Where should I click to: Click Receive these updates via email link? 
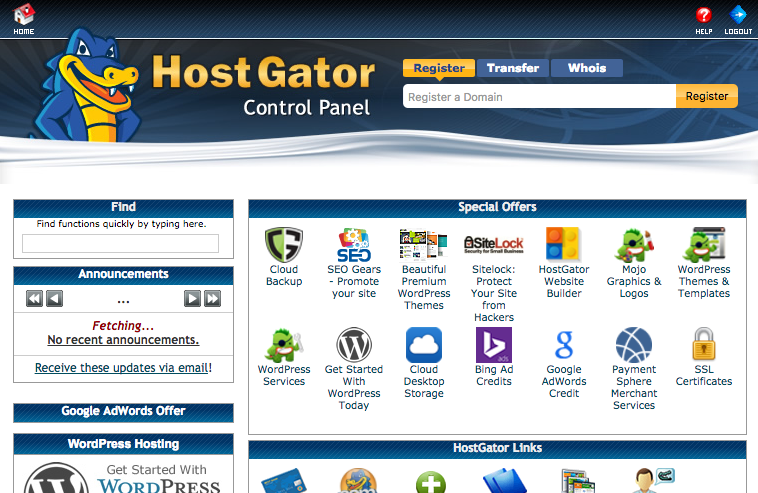point(122,368)
